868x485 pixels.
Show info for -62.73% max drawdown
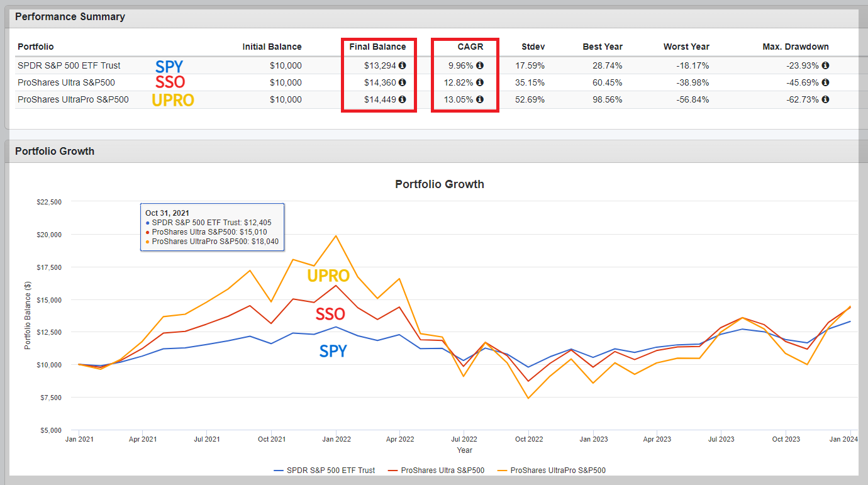825,99
